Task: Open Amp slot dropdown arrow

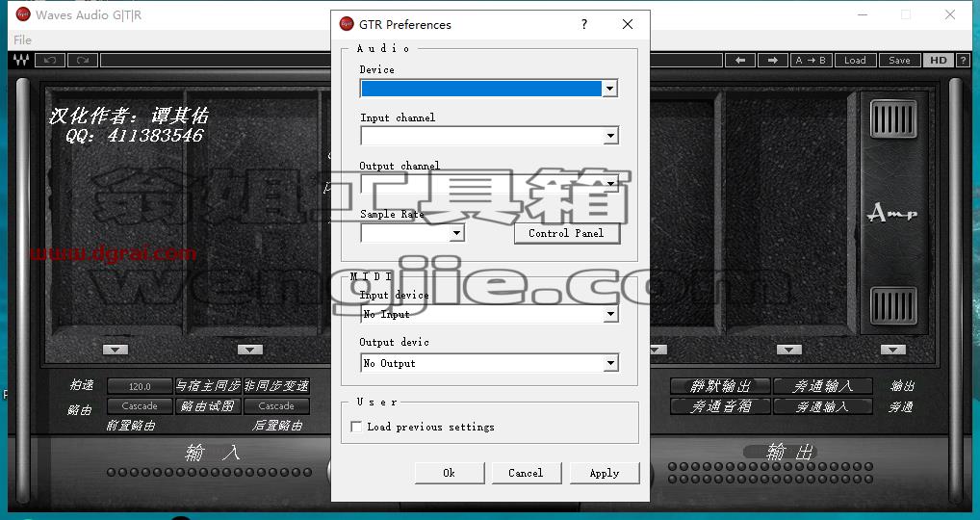Action: click(893, 350)
